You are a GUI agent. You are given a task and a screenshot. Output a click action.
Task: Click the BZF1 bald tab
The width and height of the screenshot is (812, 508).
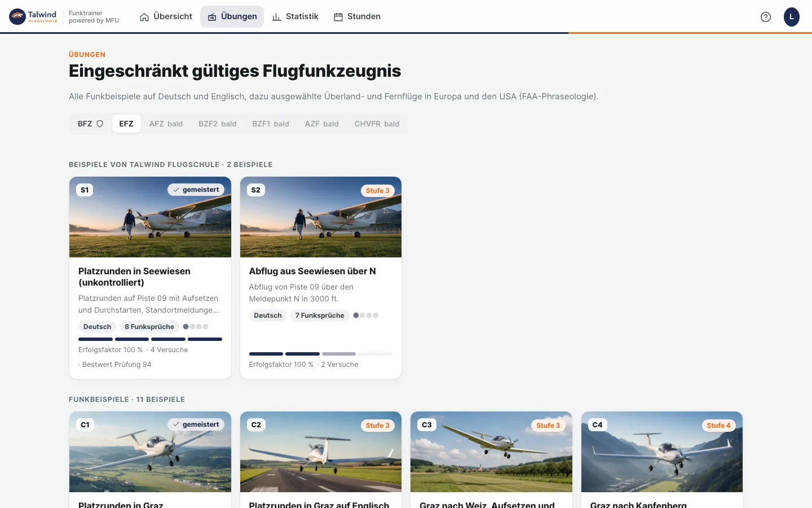[x=271, y=124]
